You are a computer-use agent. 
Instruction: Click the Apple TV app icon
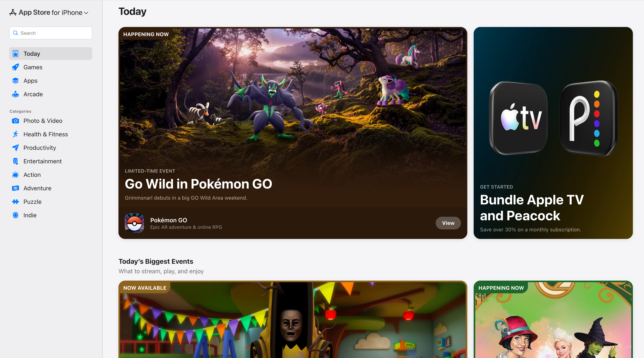pos(518,118)
